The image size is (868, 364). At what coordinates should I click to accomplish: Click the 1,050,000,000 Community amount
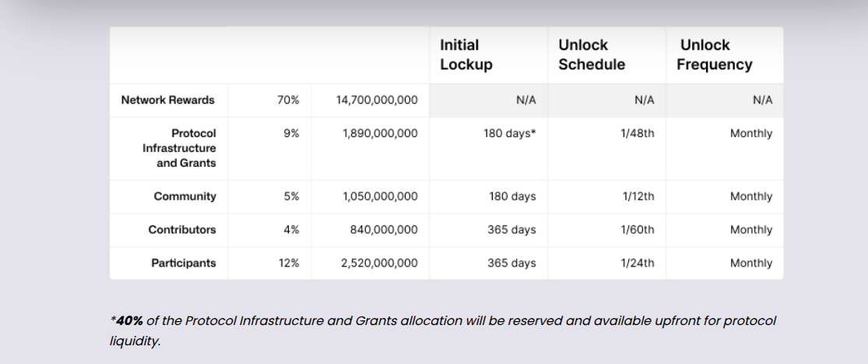(381, 196)
